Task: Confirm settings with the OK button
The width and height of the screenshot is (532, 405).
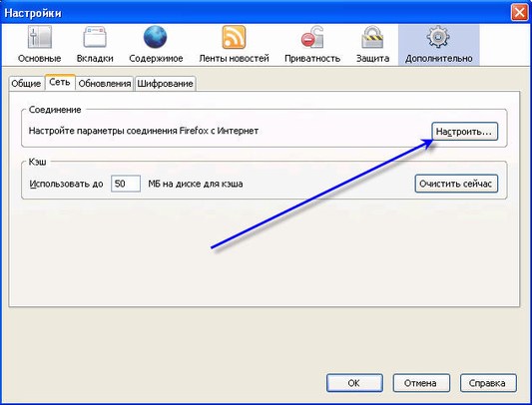Action: 354,383
